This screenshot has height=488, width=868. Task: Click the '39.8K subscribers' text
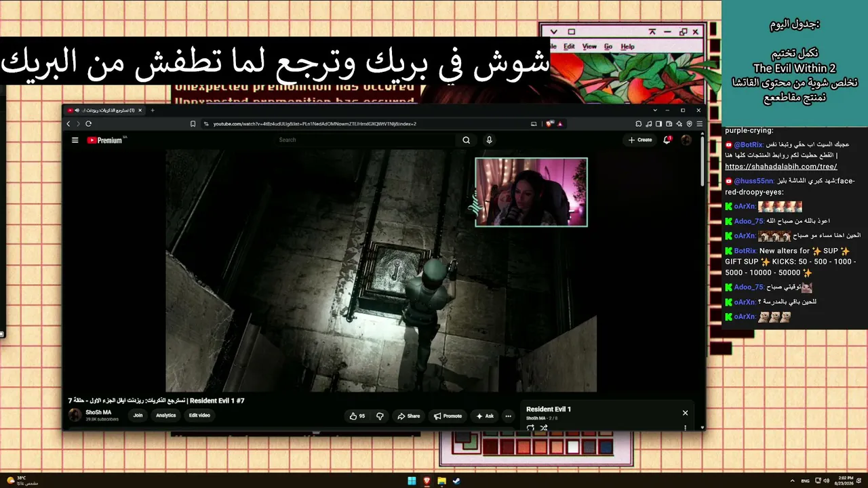coord(102,420)
